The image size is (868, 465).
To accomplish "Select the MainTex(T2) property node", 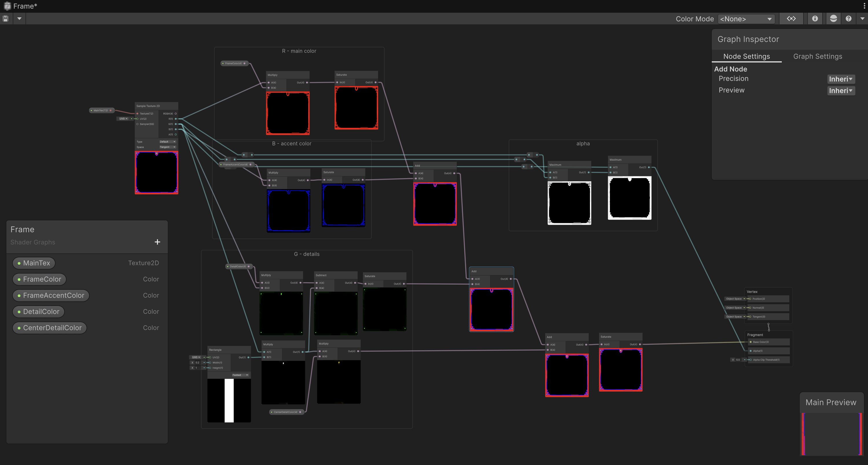I will 102,110.
